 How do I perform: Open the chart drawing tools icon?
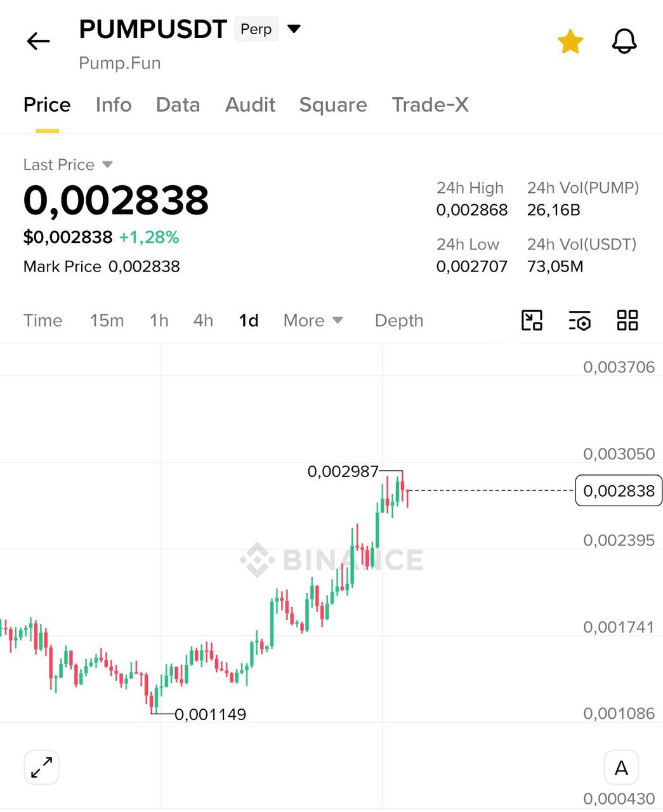click(x=532, y=320)
